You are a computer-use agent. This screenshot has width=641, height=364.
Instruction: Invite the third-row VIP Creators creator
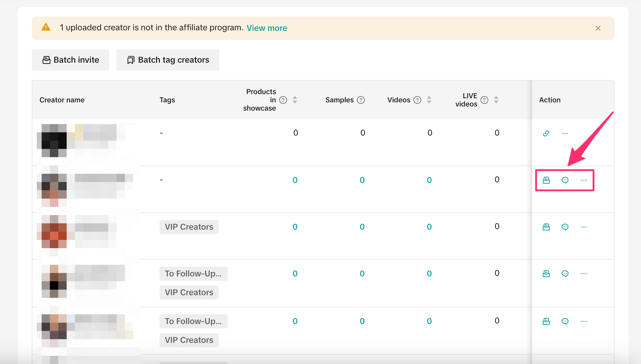[546, 227]
